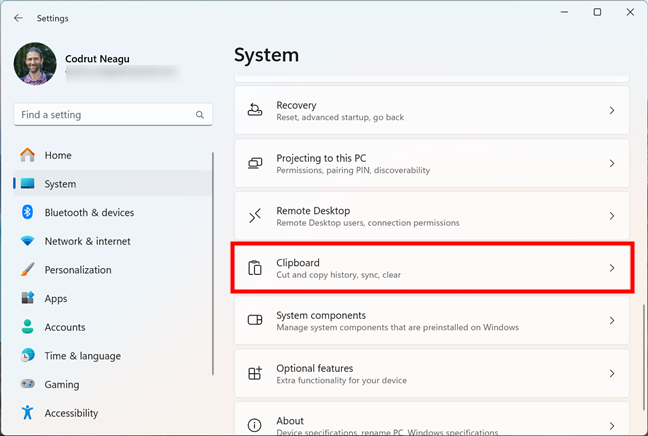Open System components title text
This screenshot has height=436, width=648.
[321, 315]
